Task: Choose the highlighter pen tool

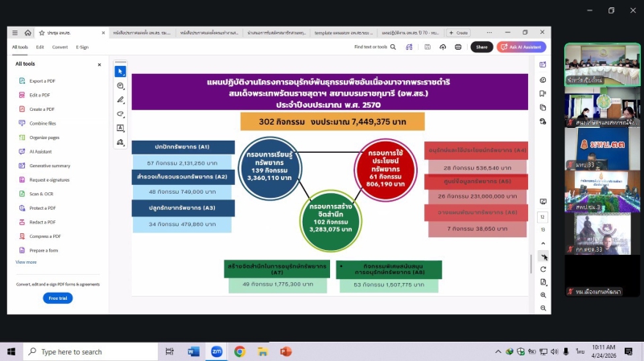Action: point(121,100)
